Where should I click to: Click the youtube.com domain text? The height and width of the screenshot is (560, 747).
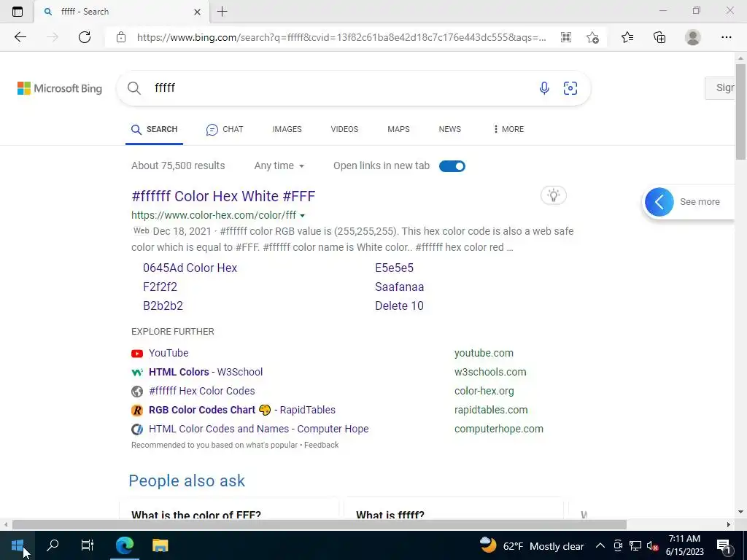coord(484,353)
